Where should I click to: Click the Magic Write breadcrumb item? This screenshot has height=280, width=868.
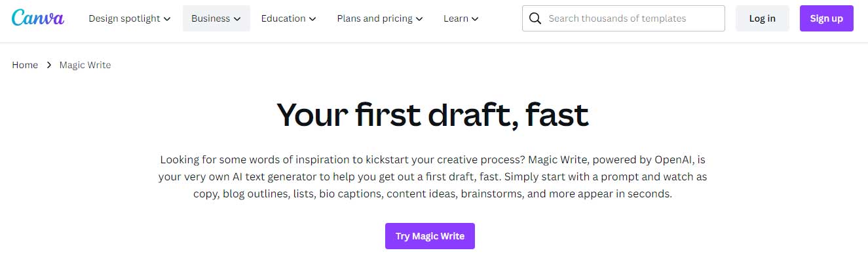point(85,65)
